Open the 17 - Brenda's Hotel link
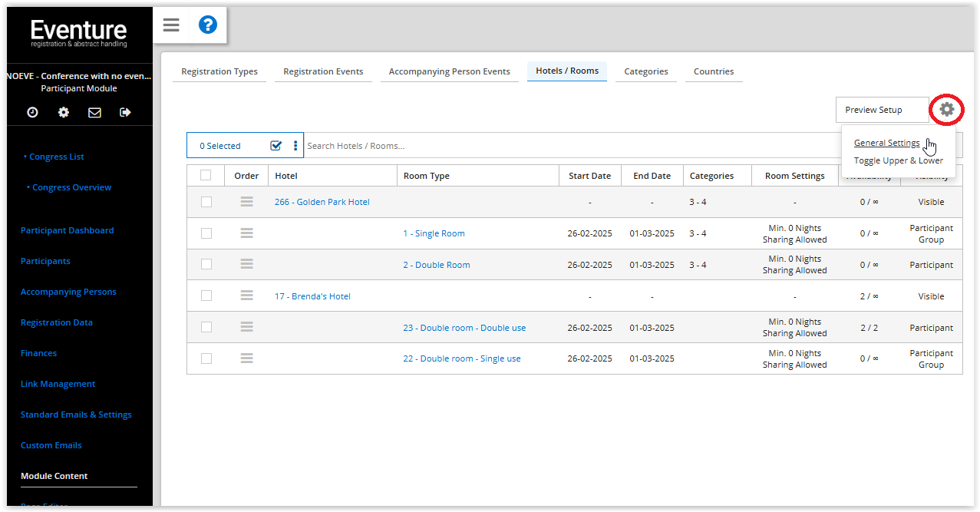 pyautogui.click(x=312, y=296)
